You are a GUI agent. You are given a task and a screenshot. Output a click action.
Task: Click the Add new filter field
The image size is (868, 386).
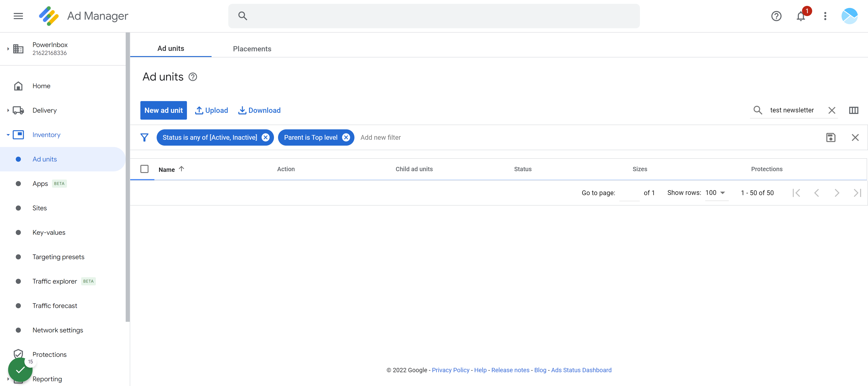[380, 137]
